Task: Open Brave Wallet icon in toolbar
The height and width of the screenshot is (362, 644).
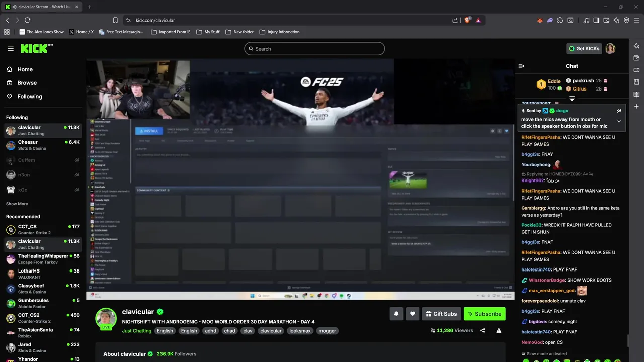Action: click(x=606, y=20)
